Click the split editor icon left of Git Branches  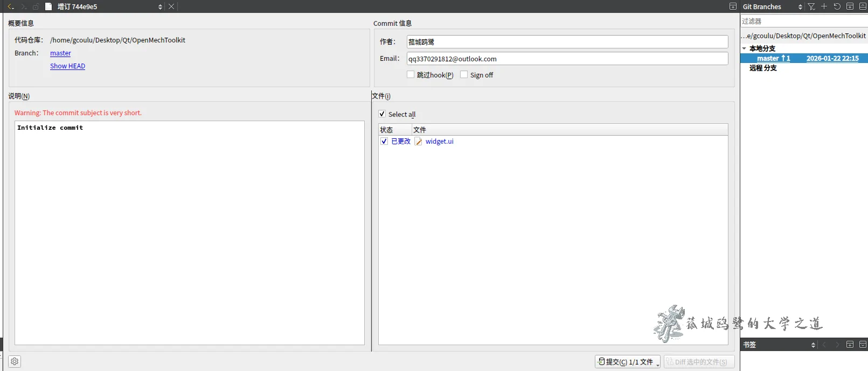tap(733, 6)
